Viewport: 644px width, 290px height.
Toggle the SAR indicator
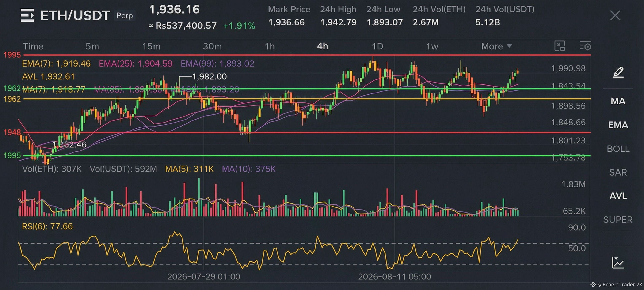(618, 172)
